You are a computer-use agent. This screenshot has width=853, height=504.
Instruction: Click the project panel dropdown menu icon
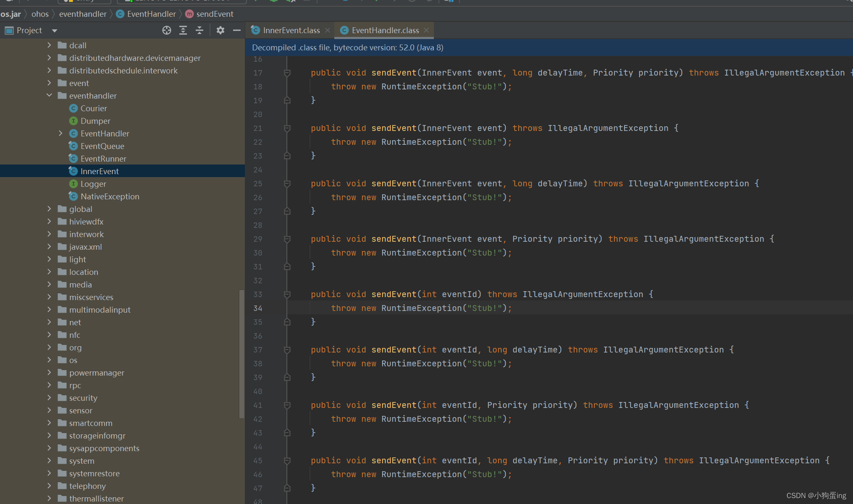coord(55,30)
